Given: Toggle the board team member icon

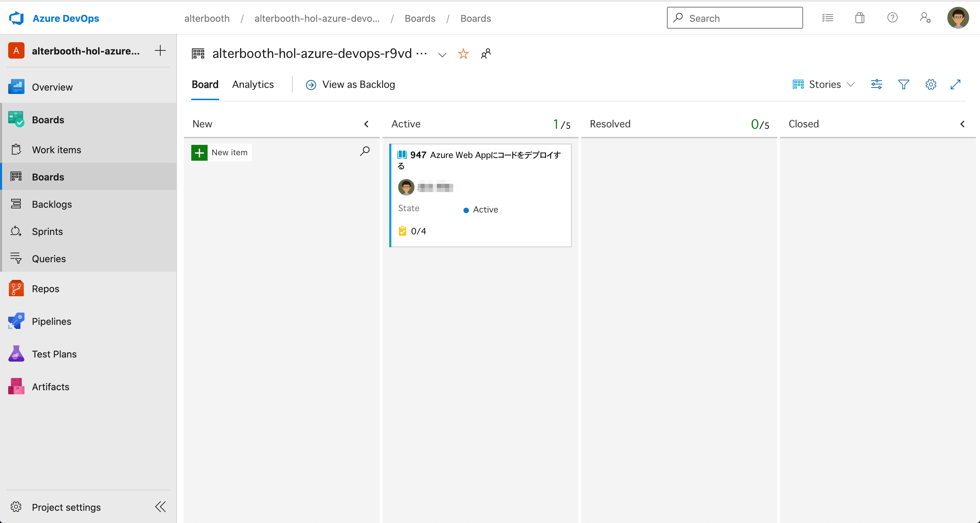Looking at the screenshot, I should (486, 54).
